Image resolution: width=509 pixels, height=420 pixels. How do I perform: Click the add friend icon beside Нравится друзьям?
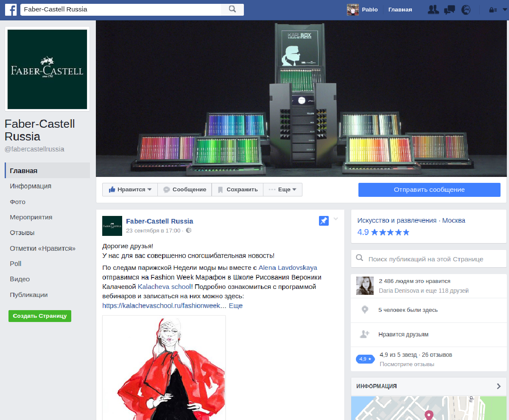coord(365,334)
